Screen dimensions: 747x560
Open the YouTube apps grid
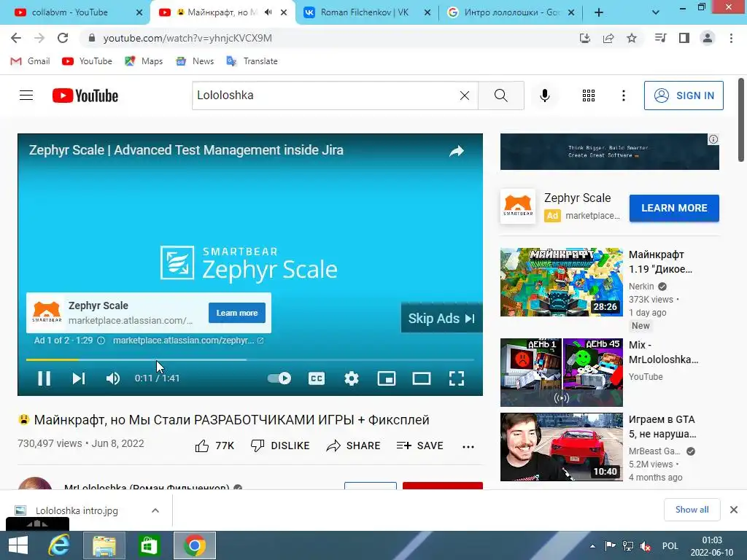(589, 96)
